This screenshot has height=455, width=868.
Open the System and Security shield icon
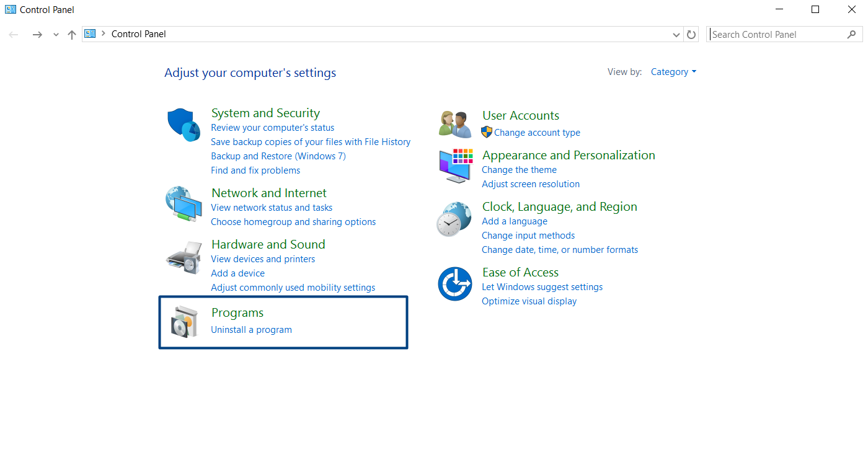click(184, 125)
